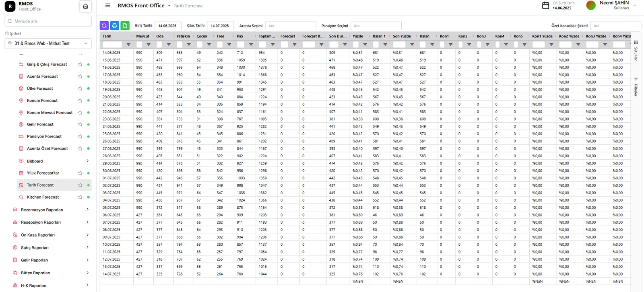This screenshot has height=292, width=644.
Task: Open filter menu for the Oda column
Action: (x=169, y=45)
